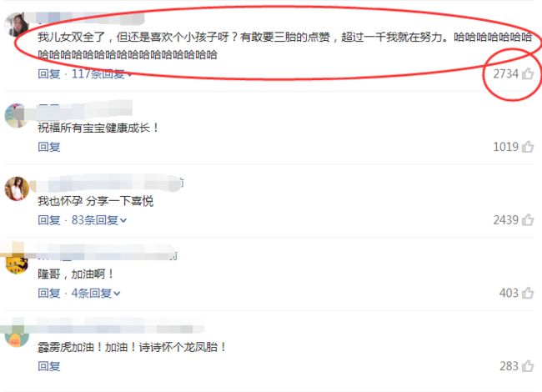Viewport: 542px width, 392px height.
Task: Expand the 83条回复 replies
Action: (99, 220)
